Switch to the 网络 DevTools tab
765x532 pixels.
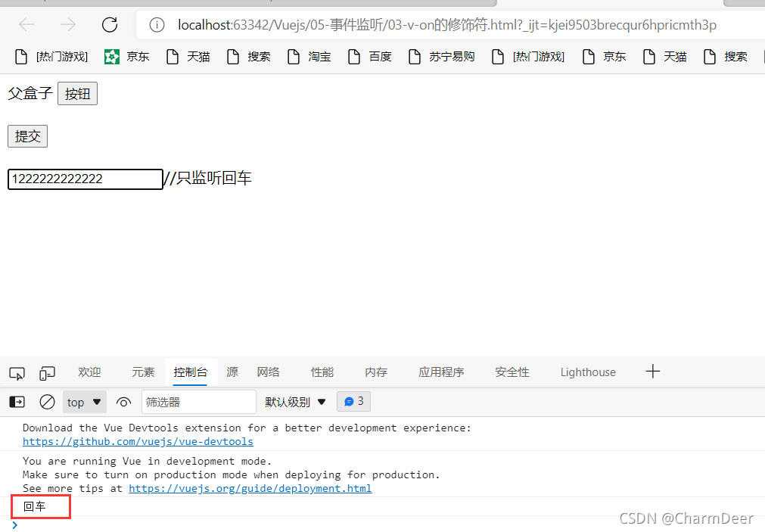click(269, 372)
